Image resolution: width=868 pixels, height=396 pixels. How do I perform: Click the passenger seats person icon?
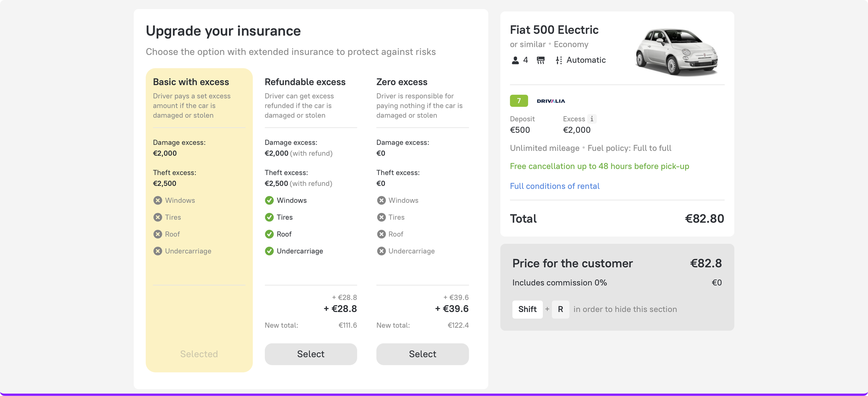tap(515, 60)
